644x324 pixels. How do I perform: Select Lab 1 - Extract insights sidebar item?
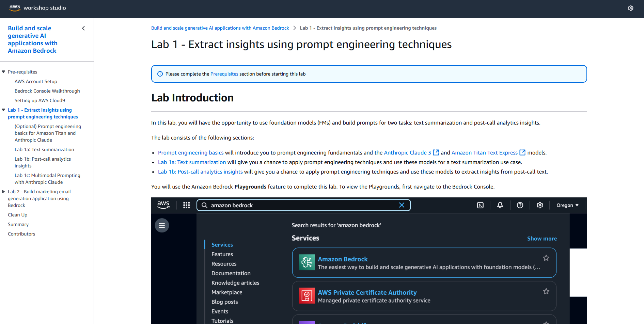coord(43,113)
